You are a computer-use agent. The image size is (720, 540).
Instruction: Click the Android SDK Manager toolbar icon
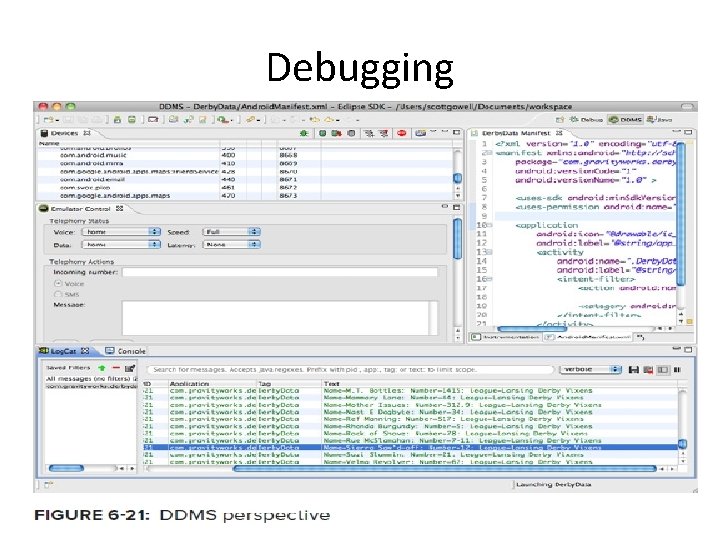click(117, 119)
